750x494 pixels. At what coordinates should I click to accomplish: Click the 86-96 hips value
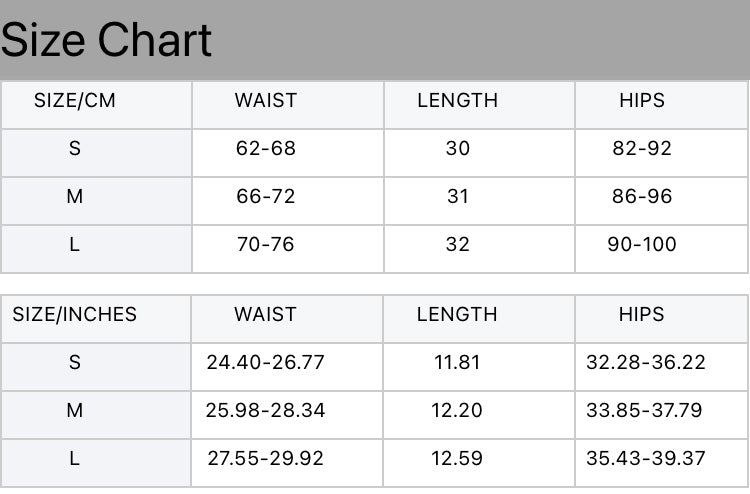[x=642, y=197]
